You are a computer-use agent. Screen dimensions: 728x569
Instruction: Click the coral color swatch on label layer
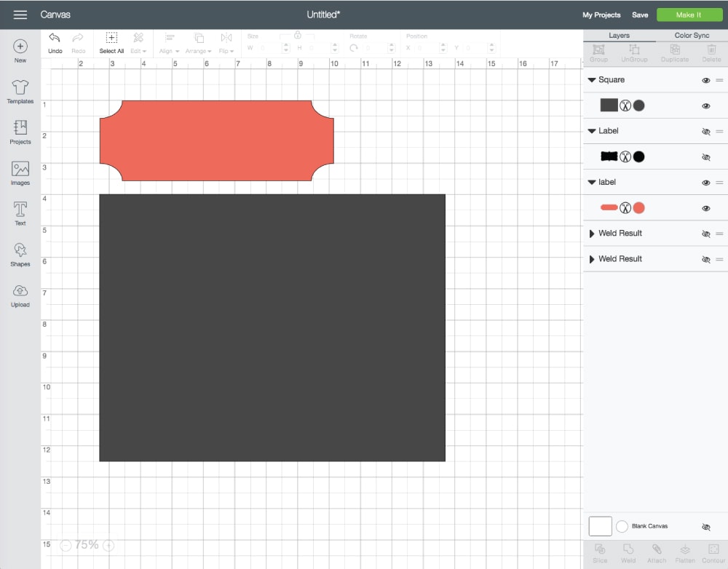[x=638, y=208]
